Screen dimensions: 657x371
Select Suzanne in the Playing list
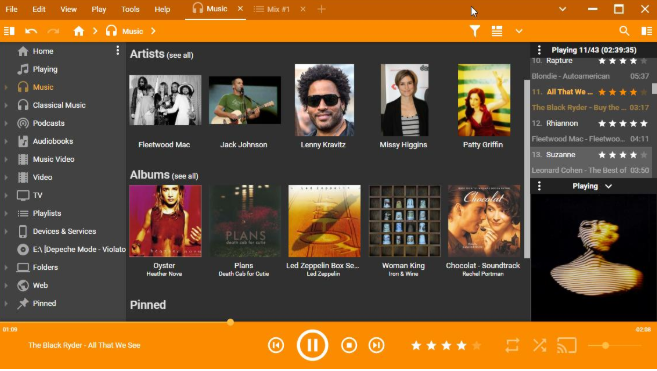591,162
